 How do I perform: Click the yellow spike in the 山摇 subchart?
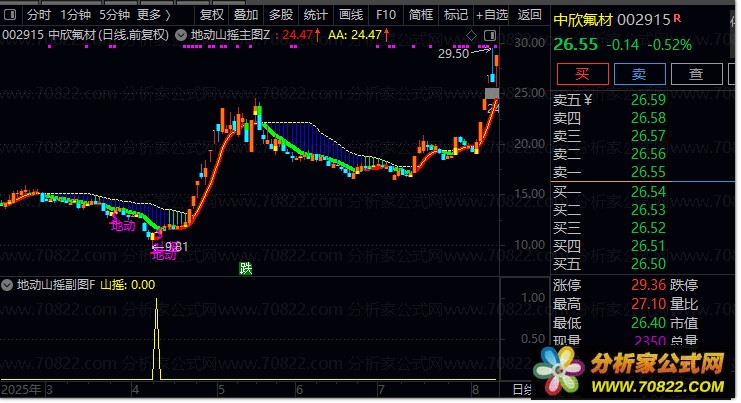click(x=156, y=338)
